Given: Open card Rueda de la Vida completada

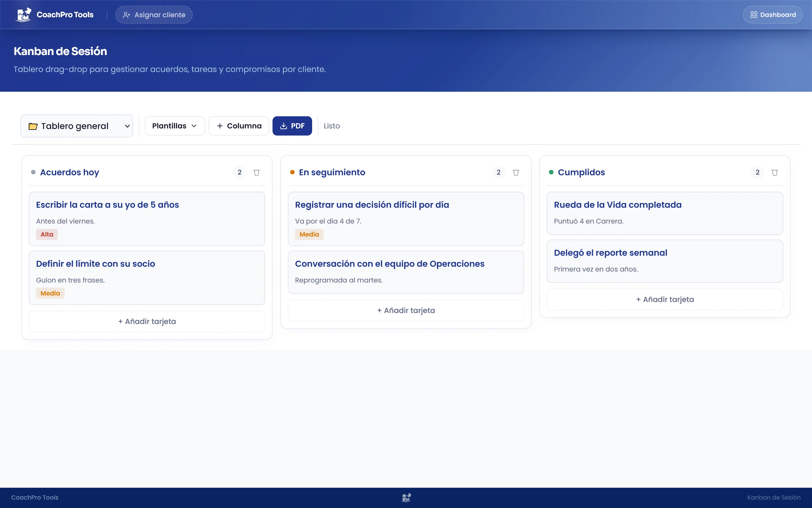Looking at the screenshot, I should click(665, 213).
